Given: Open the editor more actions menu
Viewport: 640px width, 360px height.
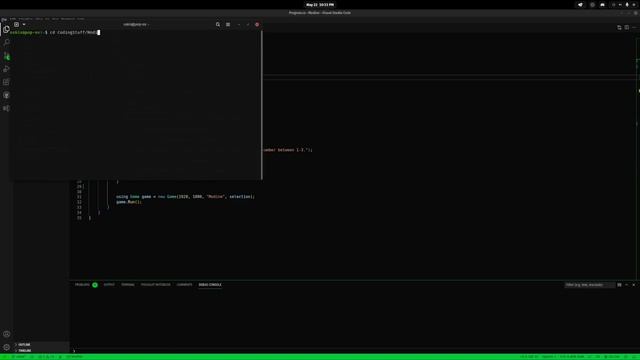Looking at the screenshot, I should coord(634,27).
